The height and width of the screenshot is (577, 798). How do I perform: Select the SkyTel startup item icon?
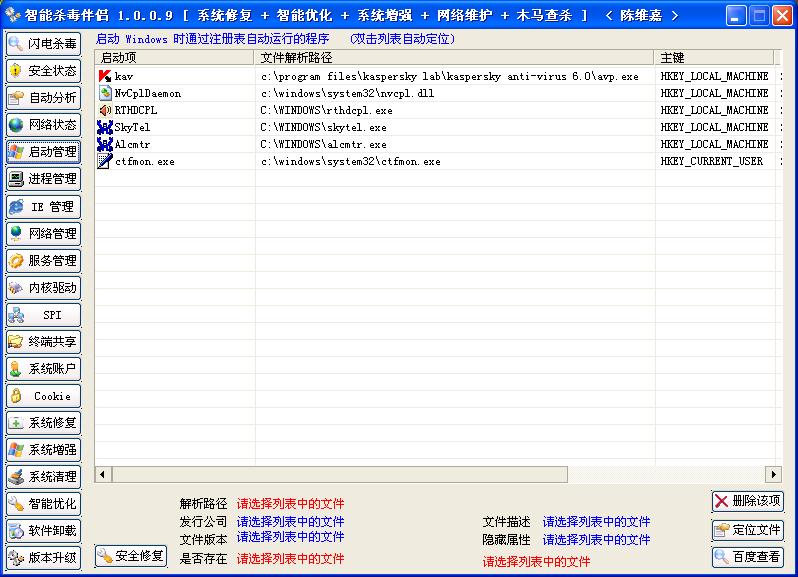point(105,127)
